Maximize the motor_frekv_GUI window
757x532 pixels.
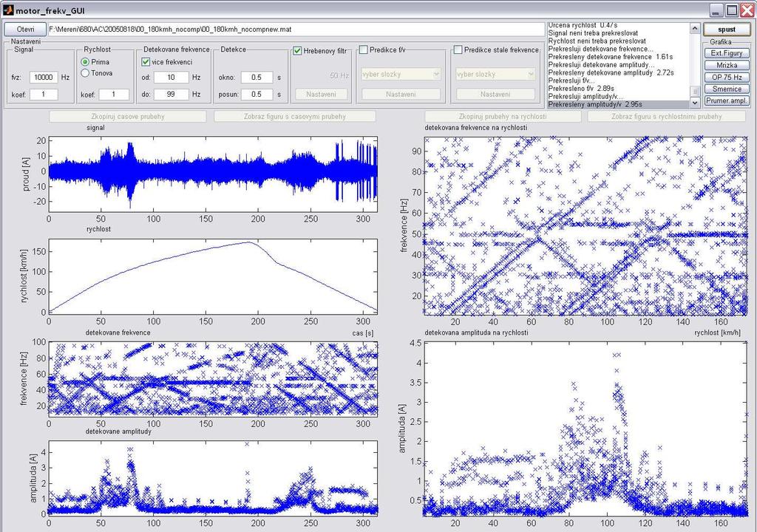732,10
